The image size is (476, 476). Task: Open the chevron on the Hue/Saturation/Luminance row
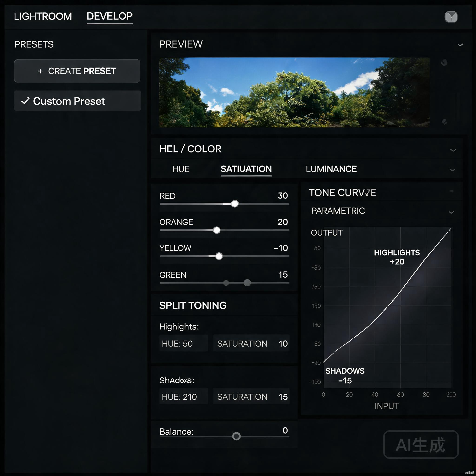tap(452, 170)
